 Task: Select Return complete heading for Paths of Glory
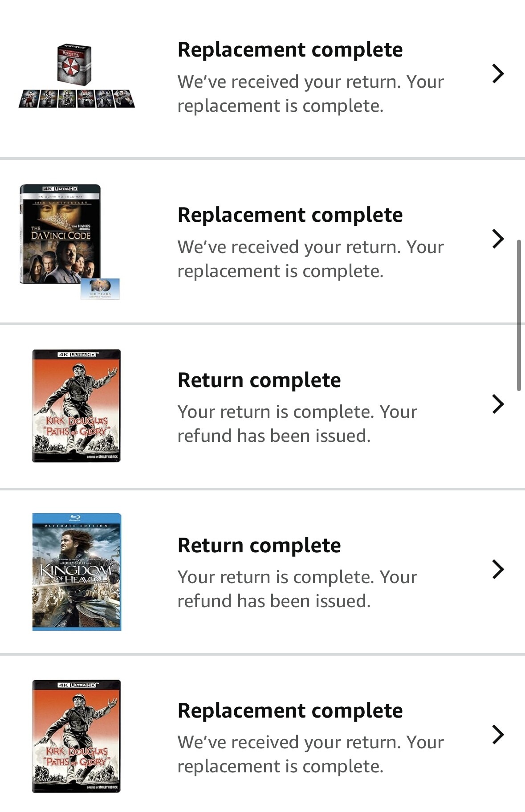259,380
